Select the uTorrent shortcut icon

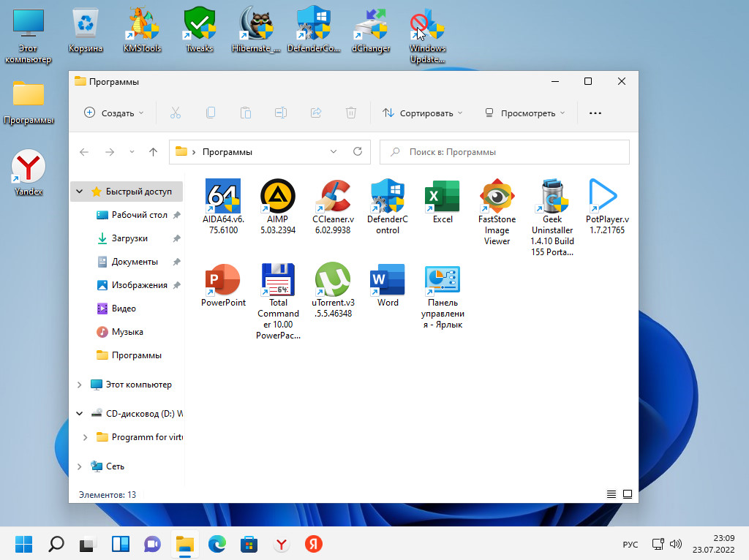click(333, 290)
